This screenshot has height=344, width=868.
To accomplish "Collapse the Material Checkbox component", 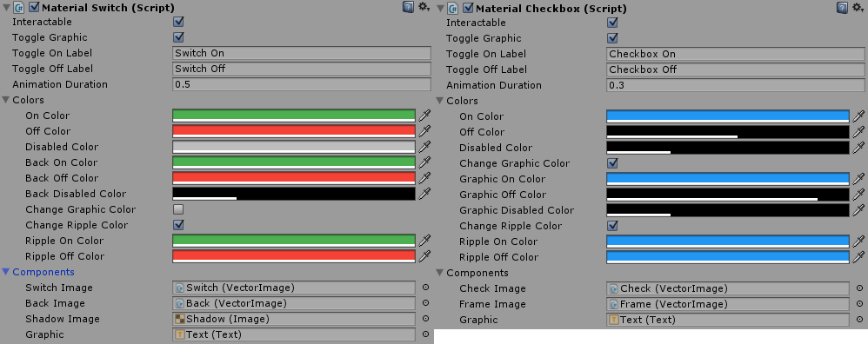I will pyautogui.click(x=440, y=9).
